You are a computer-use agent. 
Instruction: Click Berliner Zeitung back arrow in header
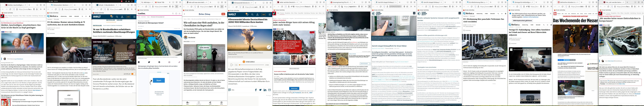[x=185, y=14]
